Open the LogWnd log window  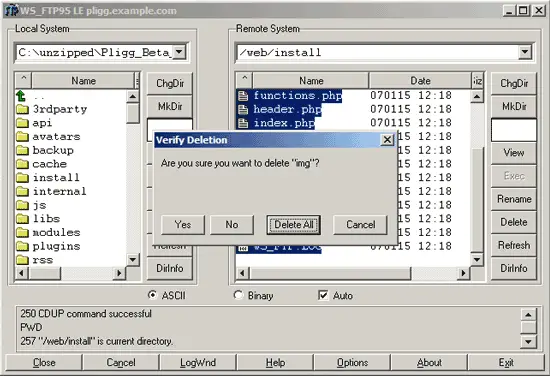[x=198, y=362]
